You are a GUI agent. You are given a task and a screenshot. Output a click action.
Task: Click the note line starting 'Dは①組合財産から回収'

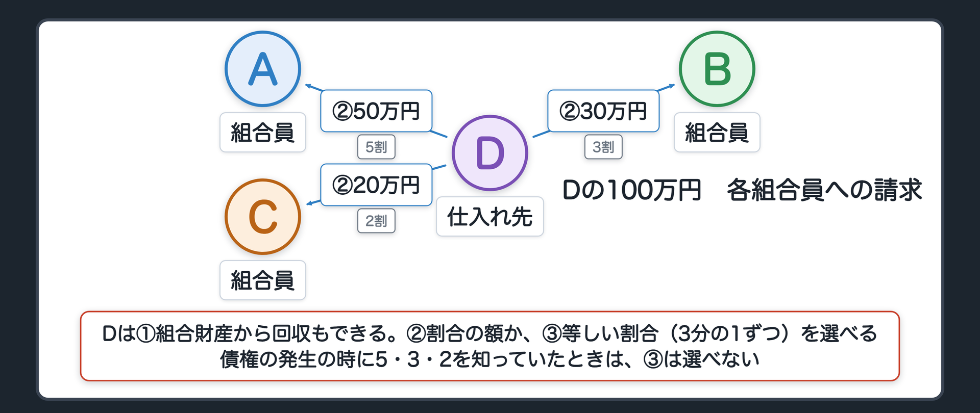click(490, 333)
